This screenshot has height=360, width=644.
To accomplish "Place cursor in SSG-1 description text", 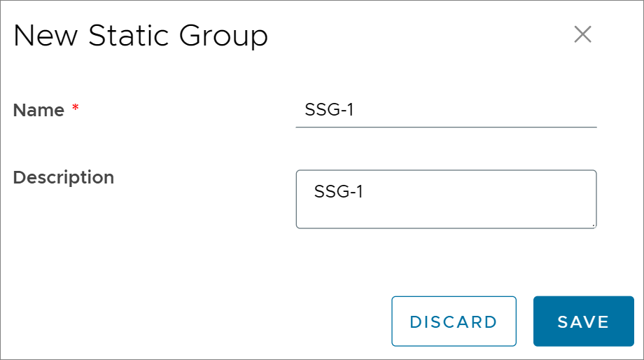I will coord(338,191).
